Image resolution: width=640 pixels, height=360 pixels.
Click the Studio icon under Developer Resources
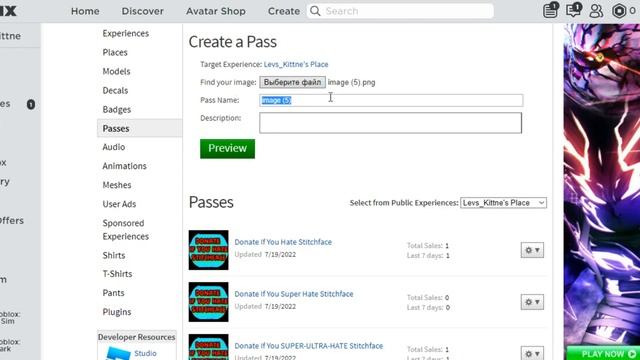click(x=118, y=353)
